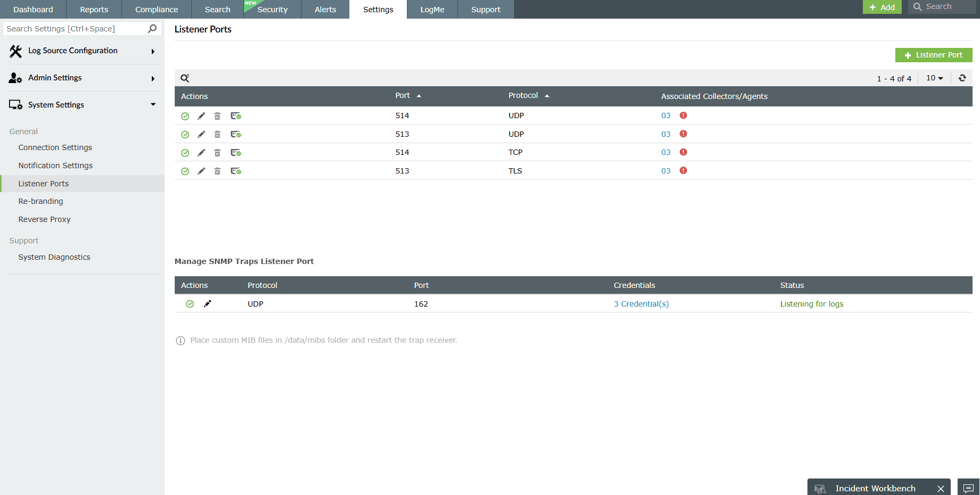Screen dimensions: 980x495
Task: Open the 3 Credential(s) link
Action: pyautogui.click(x=641, y=303)
